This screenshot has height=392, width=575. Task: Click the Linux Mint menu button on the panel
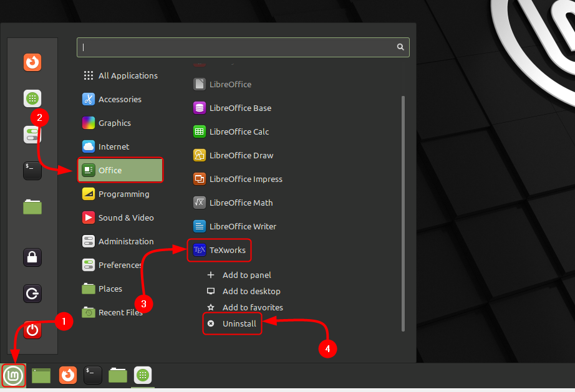click(x=14, y=376)
